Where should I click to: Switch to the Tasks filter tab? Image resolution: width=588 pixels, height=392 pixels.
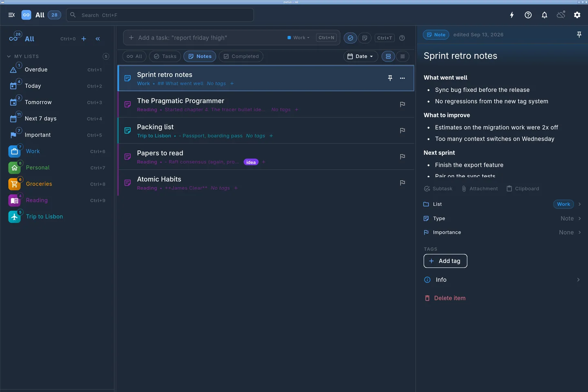click(x=165, y=56)
